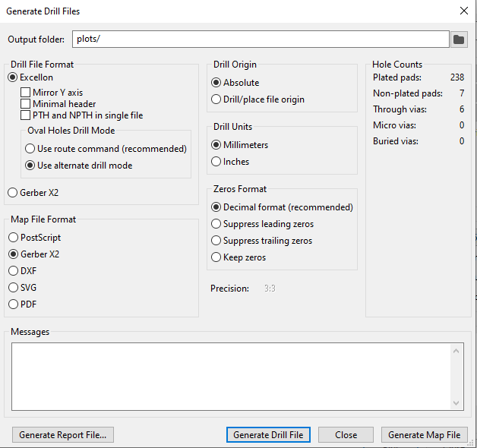Select Excellon drill file format

pyautogui.click(x=30, y=77)
